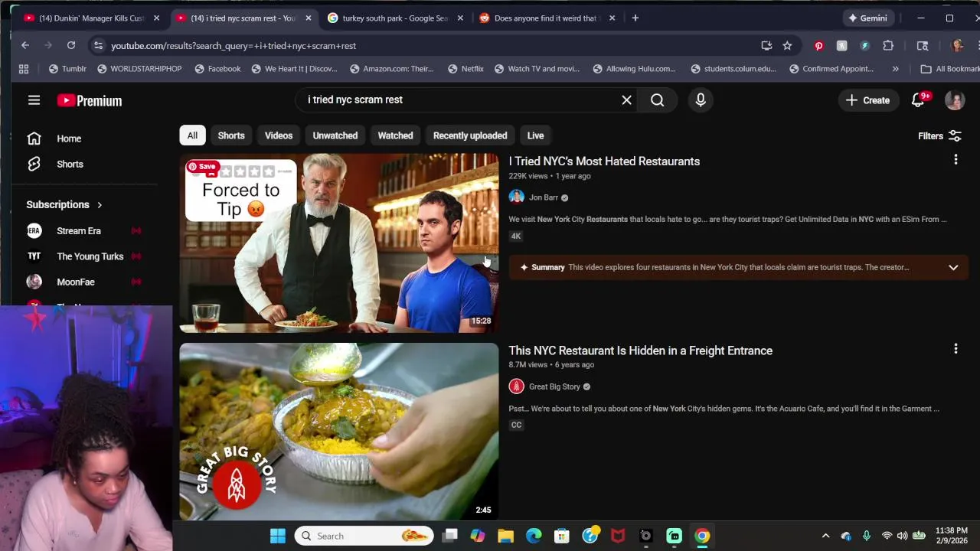The height and width of the screenshot is (551, 980).
Task: Expand the Subscriptions section
Action: (x=64, y=204)
